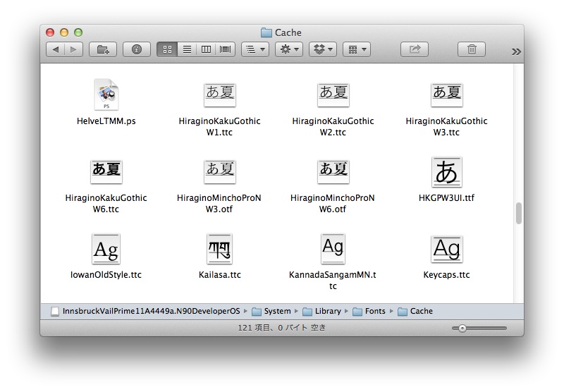The image size is (564, 392).
Task: Open the Get Info toolbar button
Action: click(x=137, y=49)
